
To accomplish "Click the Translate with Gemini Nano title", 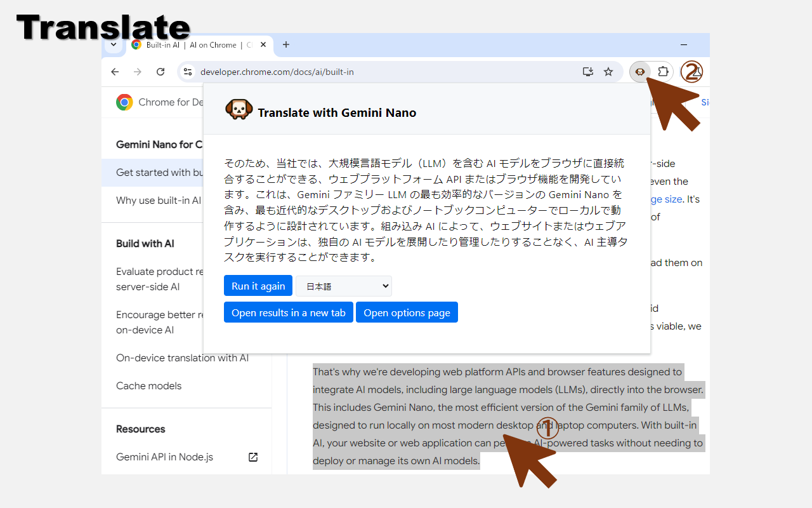I will point(337,113).
